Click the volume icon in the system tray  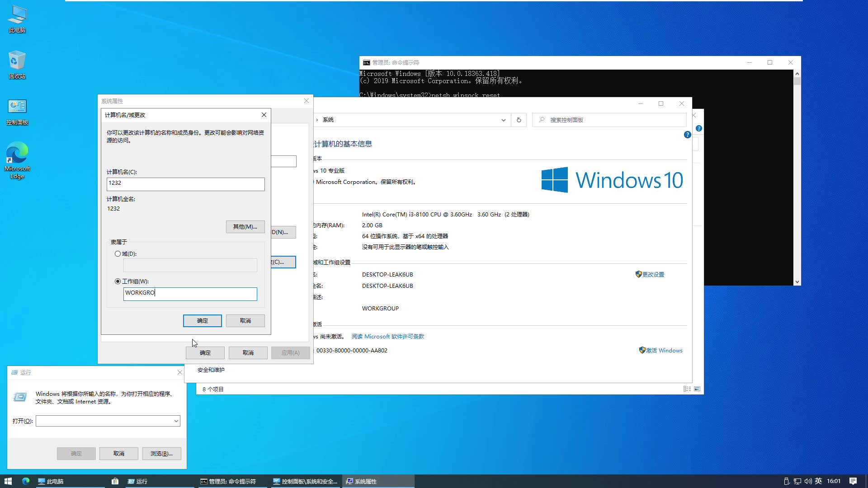pos(807,481)
